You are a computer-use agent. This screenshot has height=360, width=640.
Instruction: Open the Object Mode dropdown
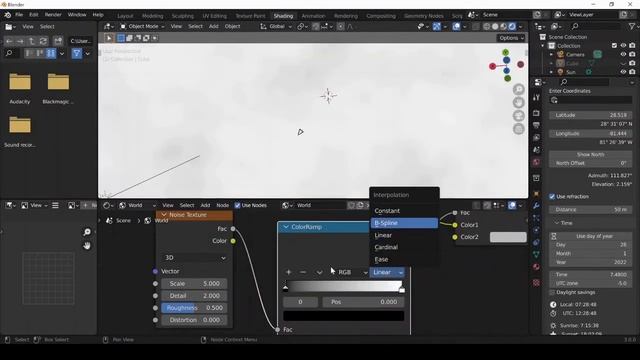[x=142, y=26]
